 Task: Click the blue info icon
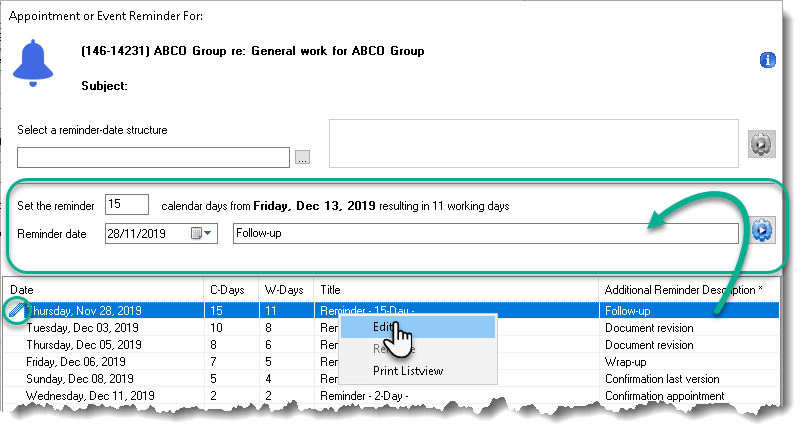click(x=767, y=60)
